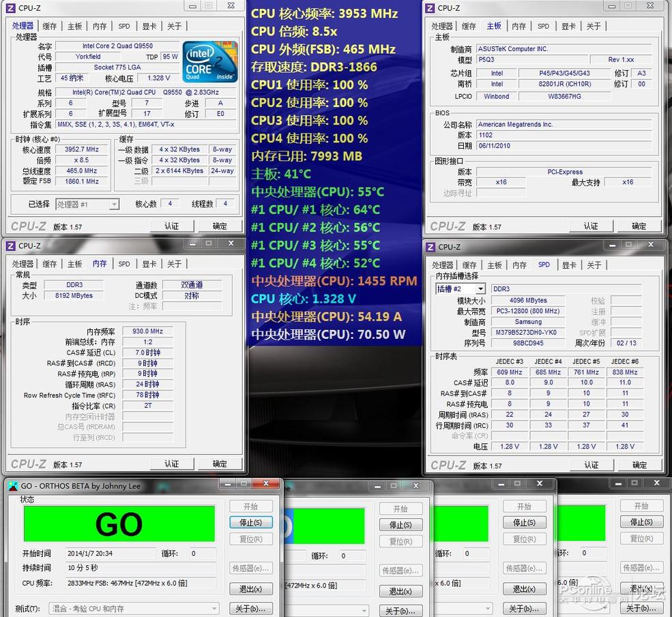
Task: Click the overlay line CPU 核心频率: 3953 MHz
Action: coord(325,13)
